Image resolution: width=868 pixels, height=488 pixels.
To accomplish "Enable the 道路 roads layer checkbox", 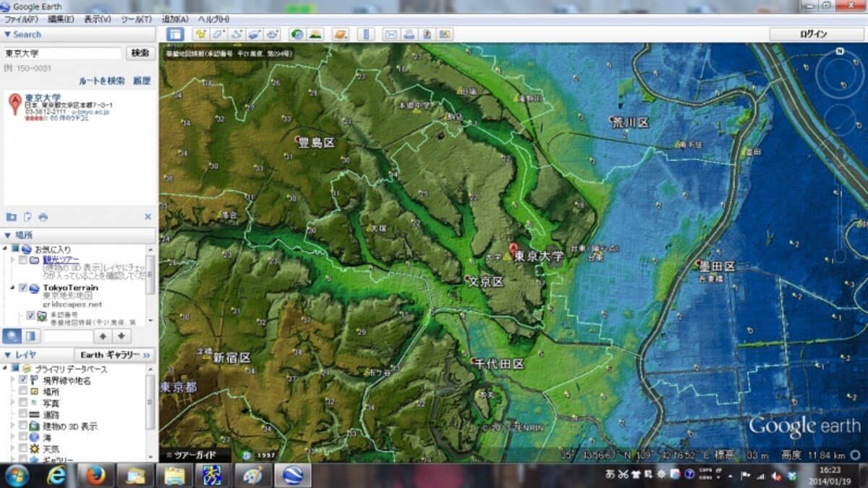I will point(23,414).
